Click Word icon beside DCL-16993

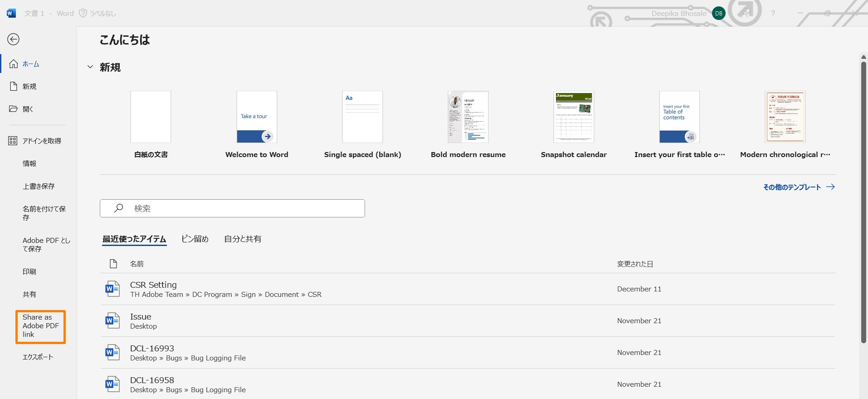[x=112, y=352]
